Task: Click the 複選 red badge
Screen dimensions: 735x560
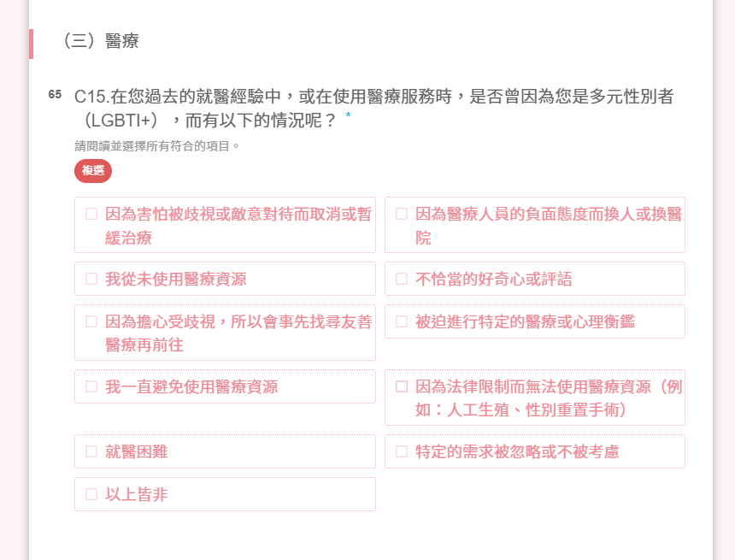Action: (x=93, y=171)
